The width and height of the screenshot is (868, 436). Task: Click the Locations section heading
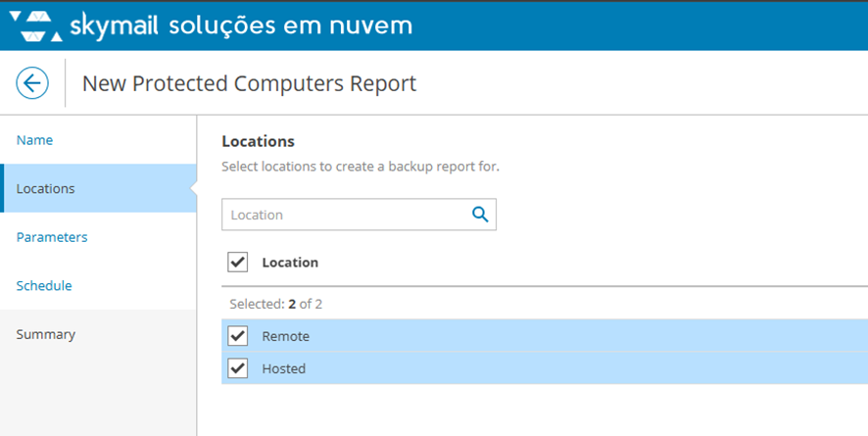(x=258, y=141)
